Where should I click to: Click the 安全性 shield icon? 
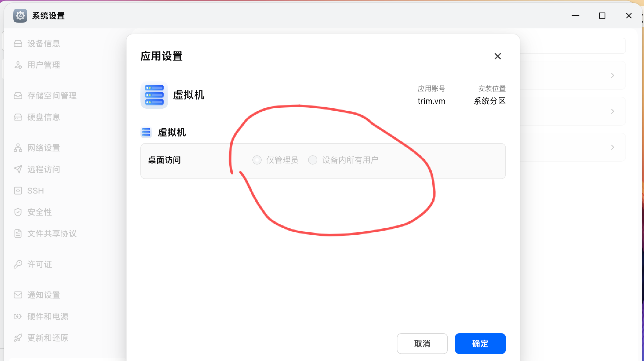point(18,212)
